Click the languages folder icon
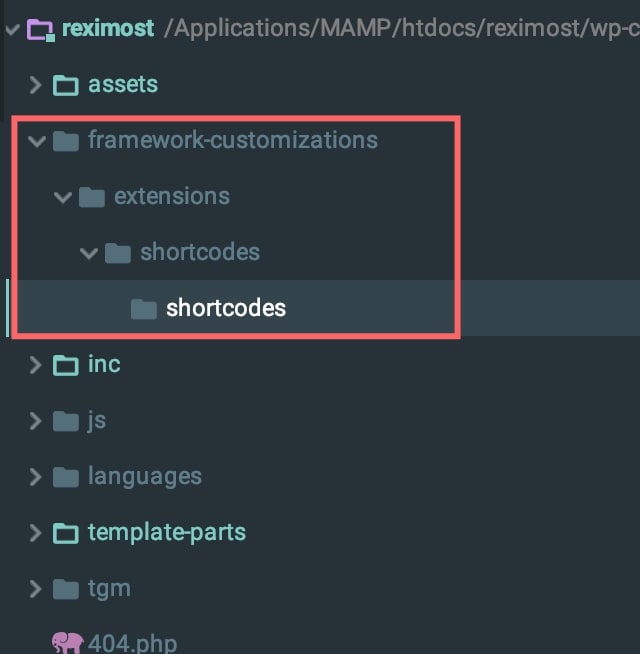640x654 pixels. tap(66, 477)
